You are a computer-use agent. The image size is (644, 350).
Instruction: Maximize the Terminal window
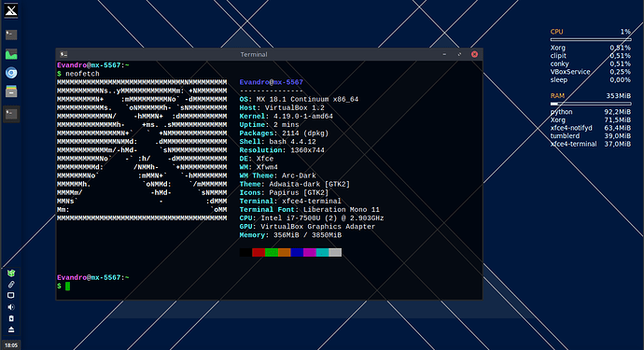pyautogui.click(x=459, y=54)
